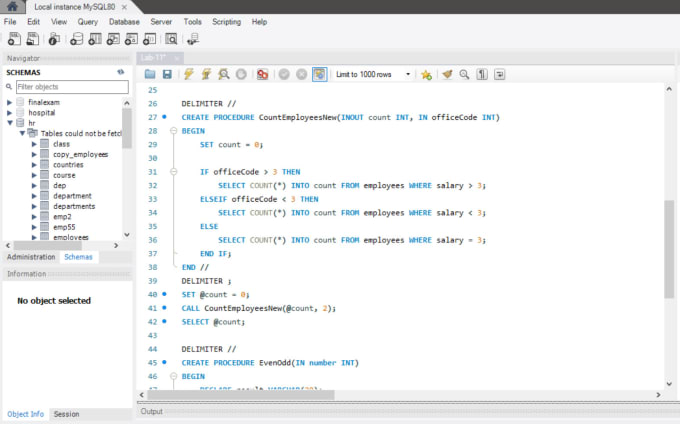Image resolution: width=680 pixels, height=424 pixels.
Task: Beautify the SQL script
Action: point(447,74)
